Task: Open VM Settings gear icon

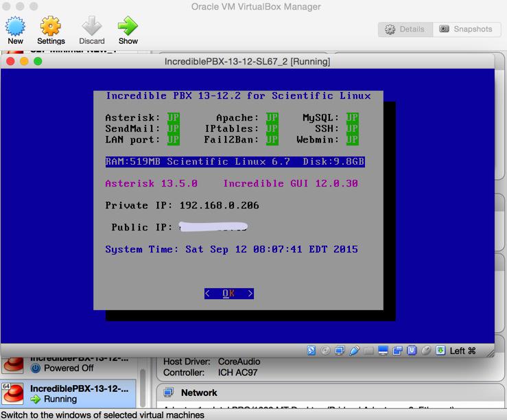Action: (x=51, y=26)
